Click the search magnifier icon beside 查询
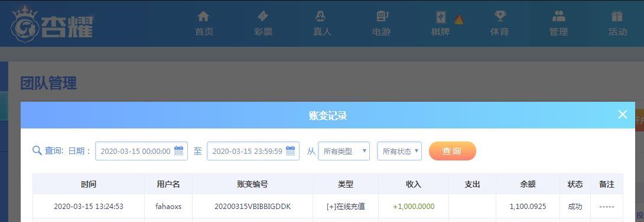Viewport: 644px width, 222px height. tap(37, 151)
